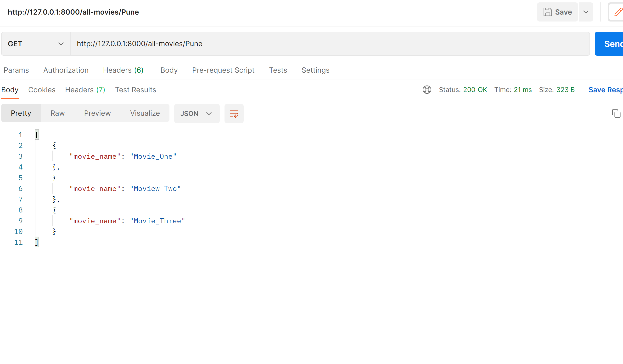
Task: Copy the response body to clipboard
Action: (x=616, y=114)
